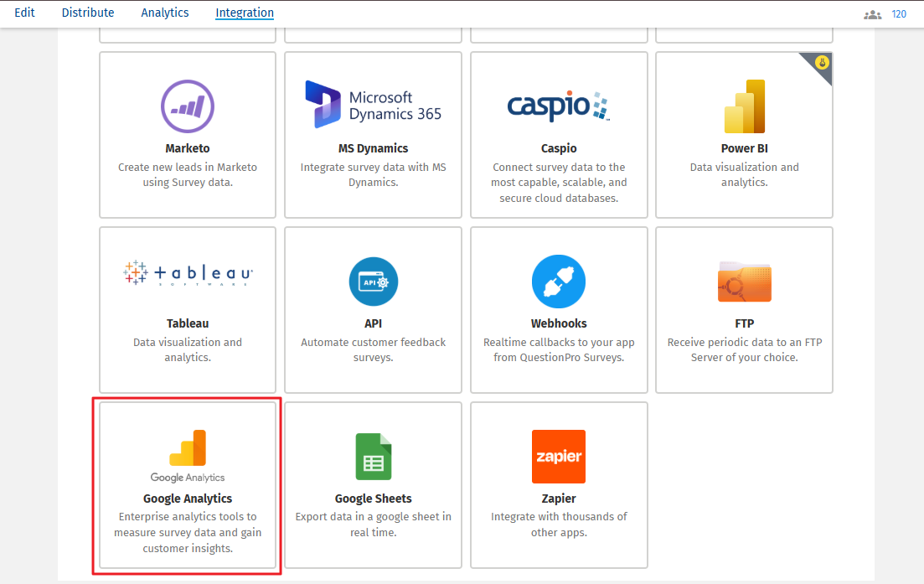Click 'Integrate survey data with MS Dynamics' text
The width and height of the screenshot is (924, 584).
pyautogui.click(x=373, y=174)
